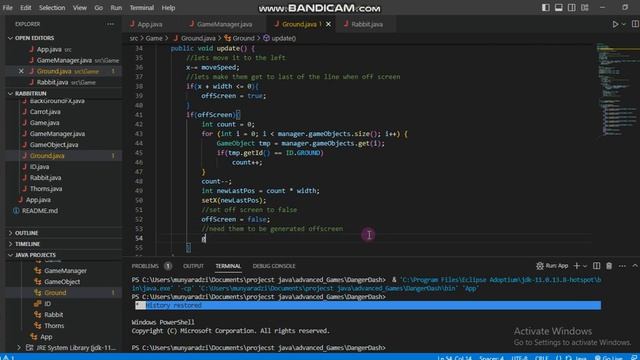Select App class in Java Projects
The image size is (640, 360).
tap(46, 337)
